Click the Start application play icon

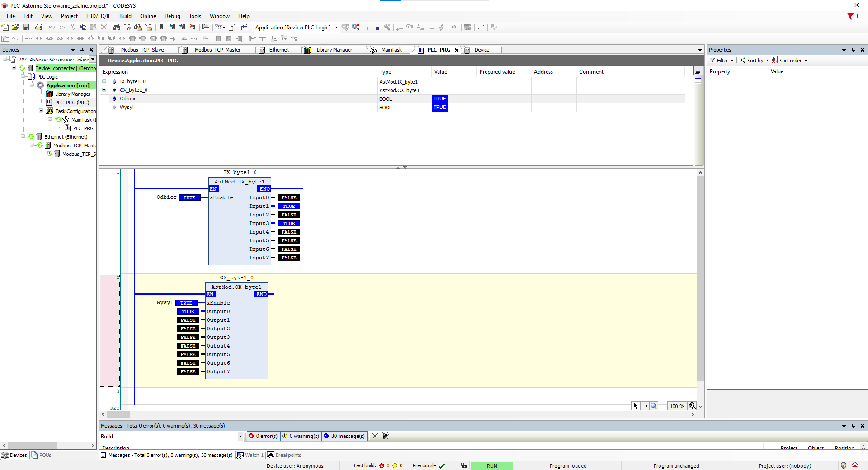[368, 28]
